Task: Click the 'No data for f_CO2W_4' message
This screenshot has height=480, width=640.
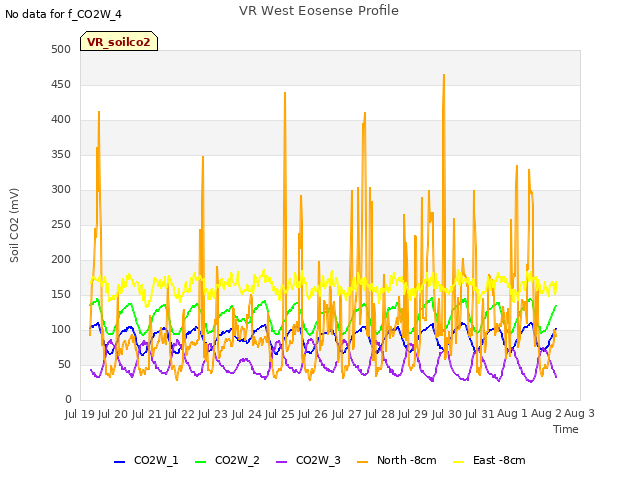Action: [63, 14]
